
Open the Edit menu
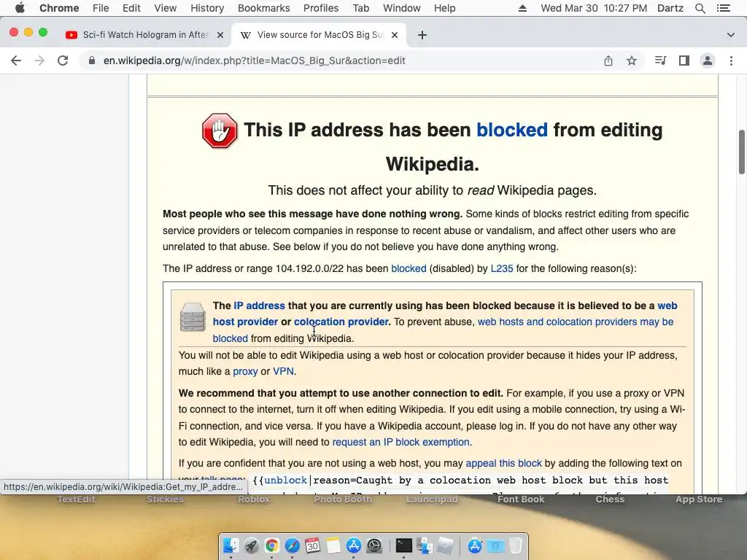coord(131,8)
